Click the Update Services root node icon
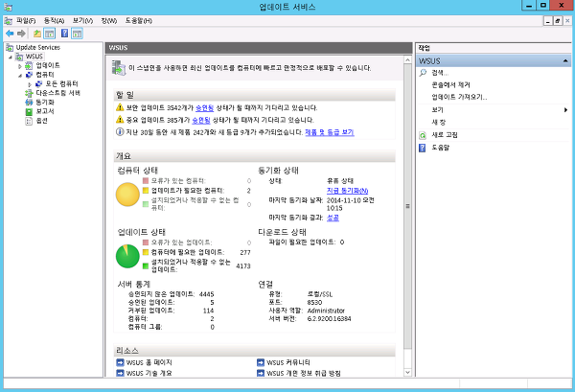 (10, 47)
